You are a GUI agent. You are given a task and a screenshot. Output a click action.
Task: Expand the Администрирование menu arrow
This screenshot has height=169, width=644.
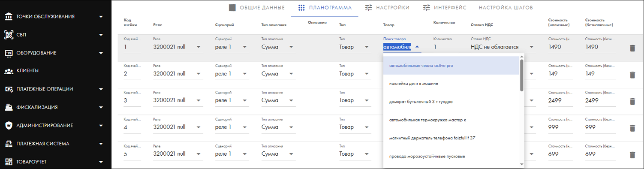pos(101,126)
